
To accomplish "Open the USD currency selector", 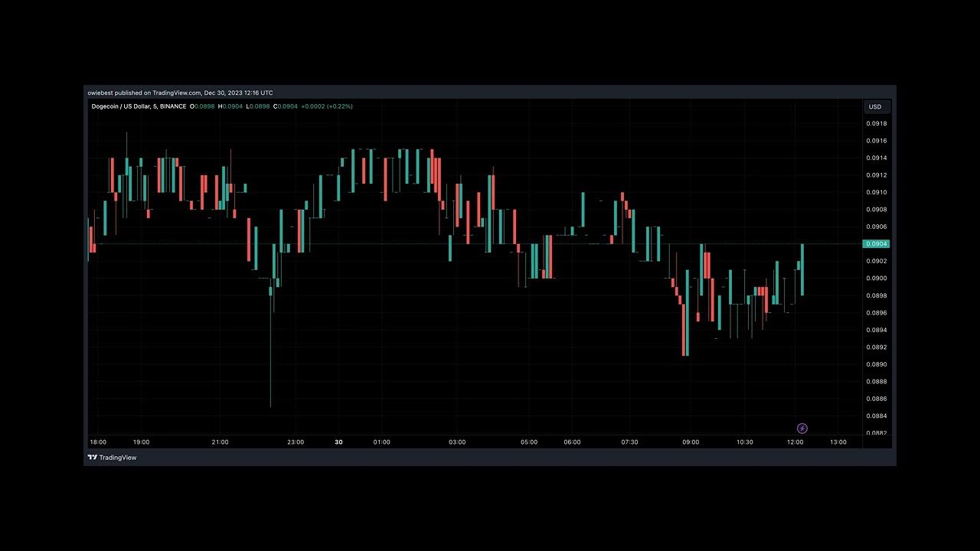I will [x=874, y=107].
